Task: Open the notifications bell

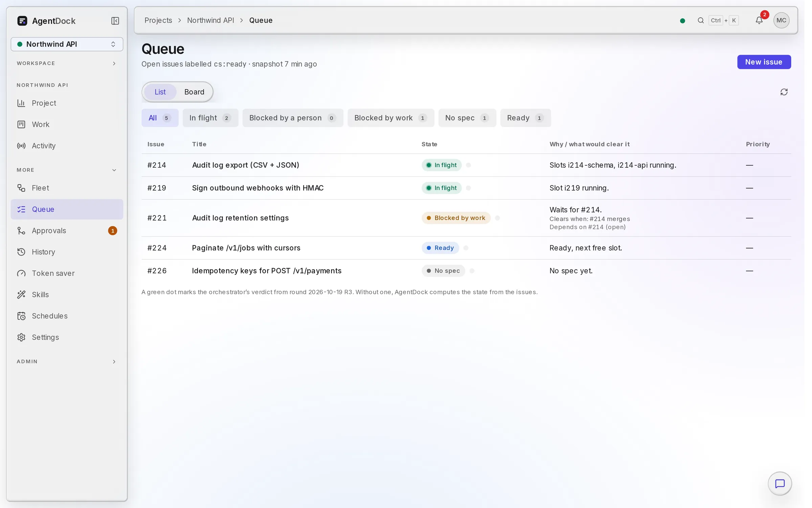Action: [x=759, y=20]
